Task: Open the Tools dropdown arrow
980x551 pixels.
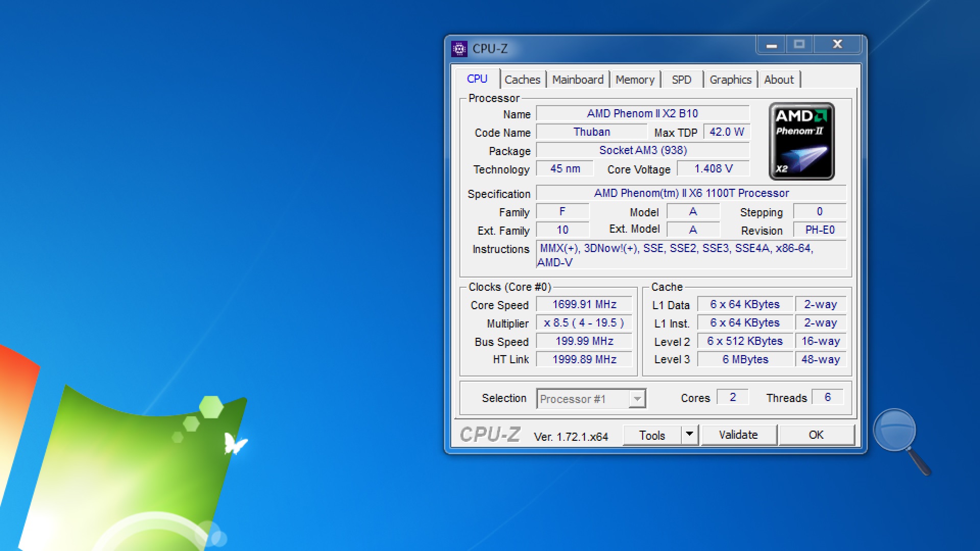Action: [690, 435]
